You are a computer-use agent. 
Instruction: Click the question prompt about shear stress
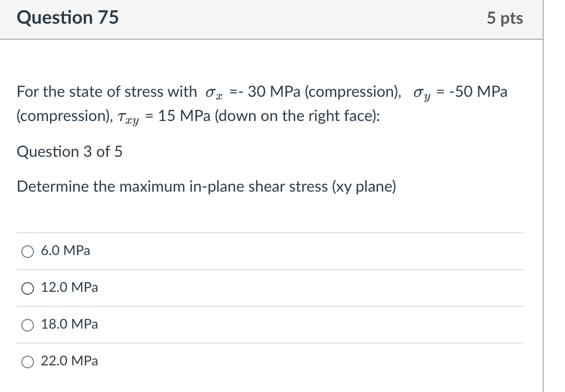tap(206, 186)
